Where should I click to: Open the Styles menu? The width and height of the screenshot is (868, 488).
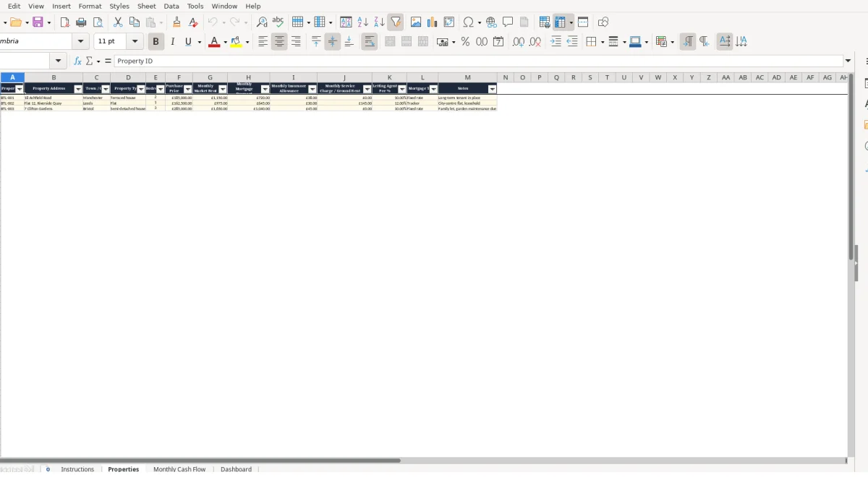pyautogui.click(x=119, y=6)
